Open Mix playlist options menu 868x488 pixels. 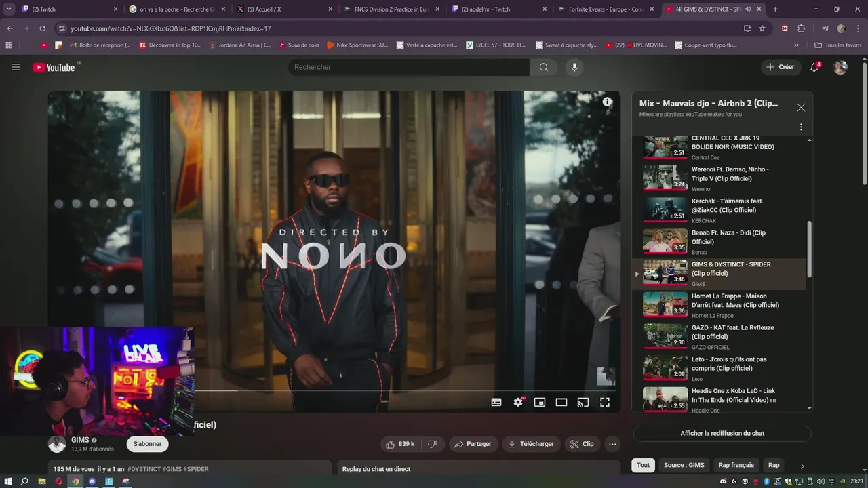pyautogui.click(x=801, y=127)
